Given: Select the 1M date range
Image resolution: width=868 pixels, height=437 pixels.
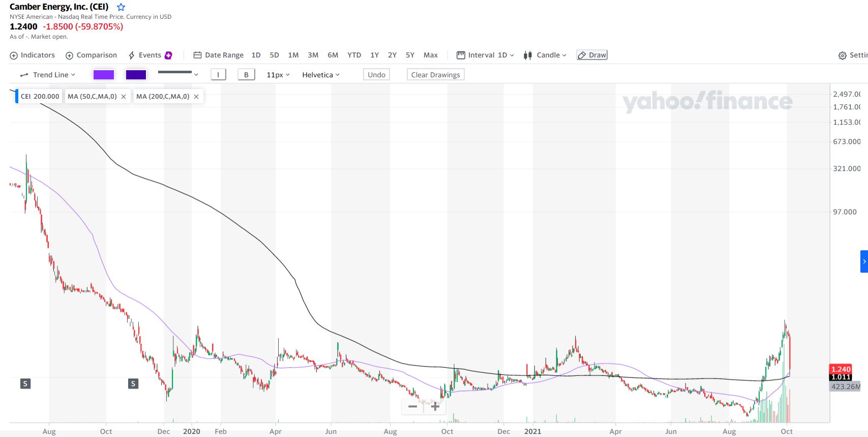Looking at the screenshot, I should [x=293, y=55].
